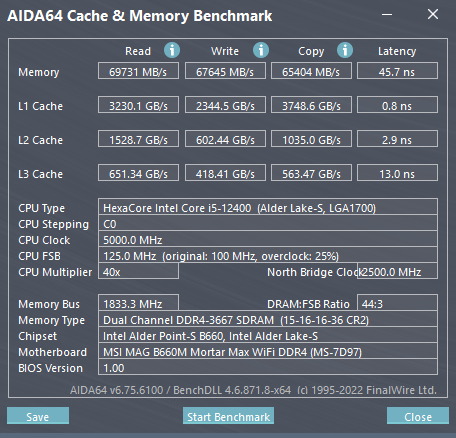Image resolution: width=456 pixels, height=438 pixels.
Task: Click the L3 Cache Latency field
Action: click(x=397, y=173)
